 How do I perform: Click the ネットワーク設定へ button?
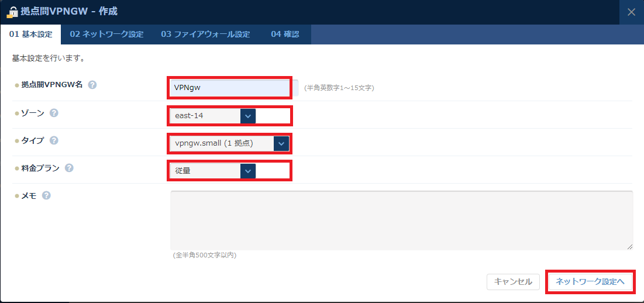[x=590, y=281]
